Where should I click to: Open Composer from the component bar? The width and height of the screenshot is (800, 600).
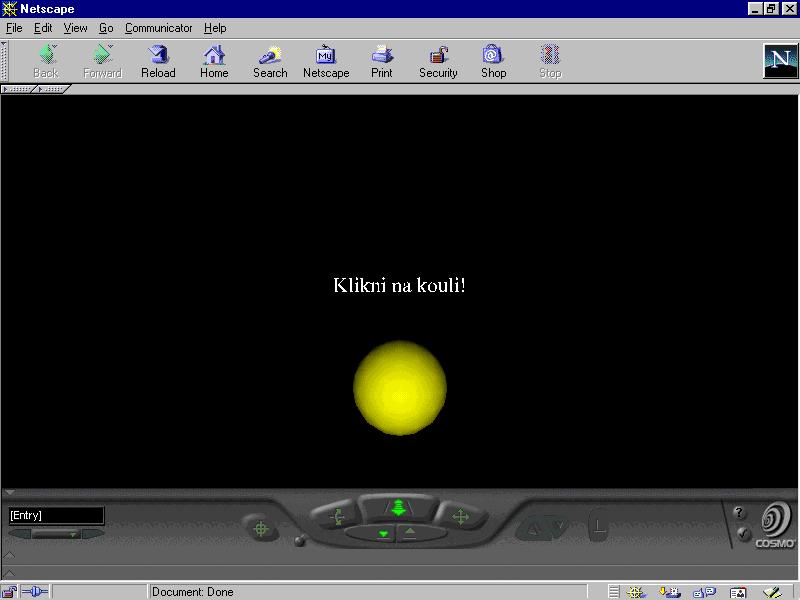(772, 592)
